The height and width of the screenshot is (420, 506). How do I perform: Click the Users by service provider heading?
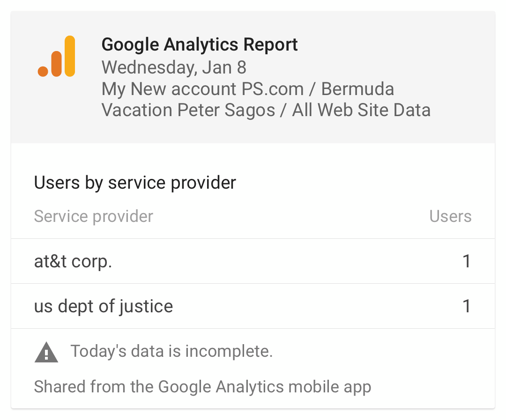pos(135,183)
